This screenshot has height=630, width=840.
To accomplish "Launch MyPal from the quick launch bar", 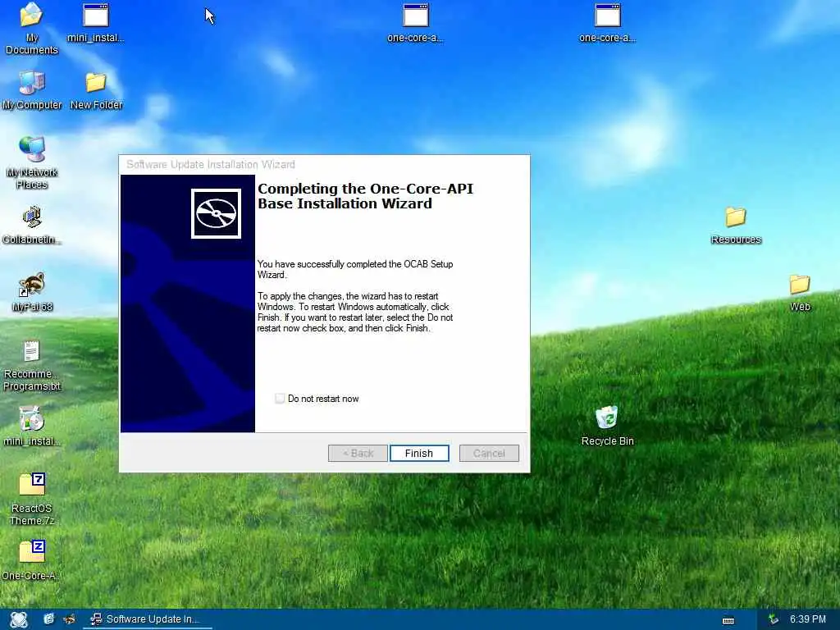I will pyautogui.click(x=70, y=619).
